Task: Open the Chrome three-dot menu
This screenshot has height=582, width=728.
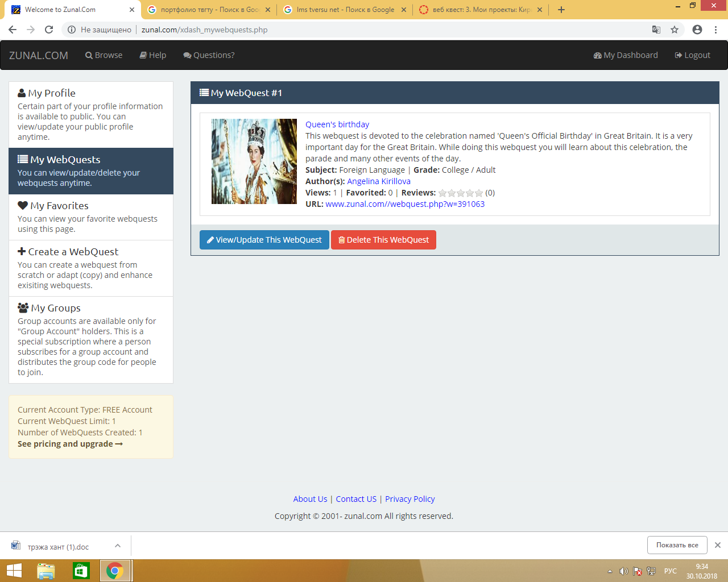Action: point(715,30)
